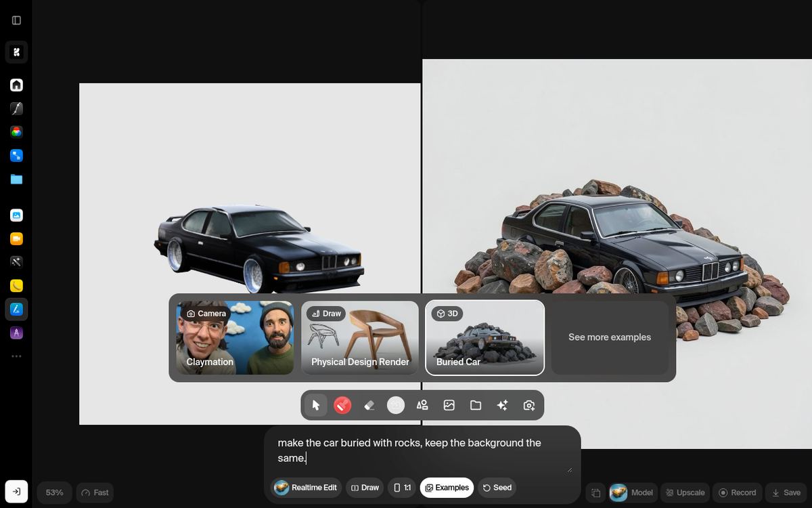This screenshot has height=508, width=812.
Task: Open the blue folder assets icon
Action: [16, 179]
